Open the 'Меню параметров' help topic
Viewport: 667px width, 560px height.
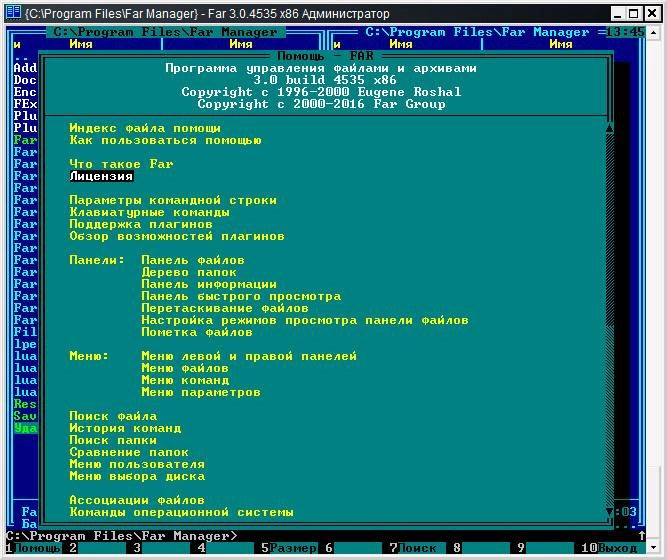point(201,392)
